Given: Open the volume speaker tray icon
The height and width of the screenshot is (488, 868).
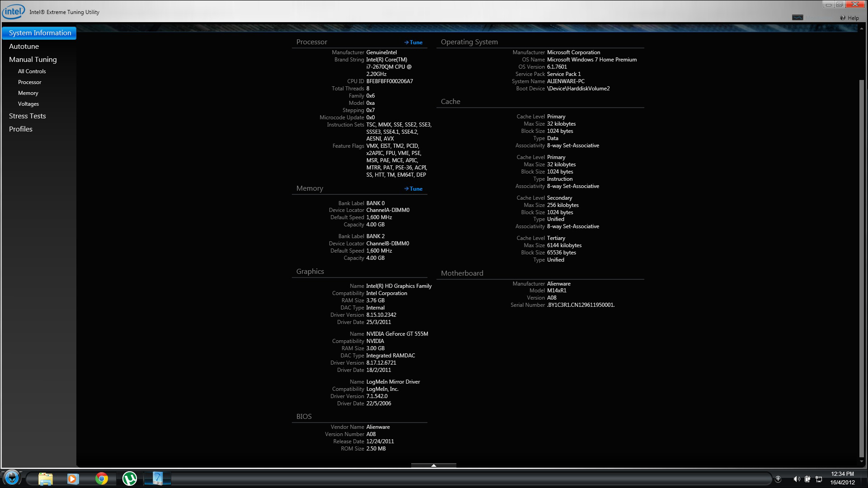Looking at the screenshot, I should point(797,479).
